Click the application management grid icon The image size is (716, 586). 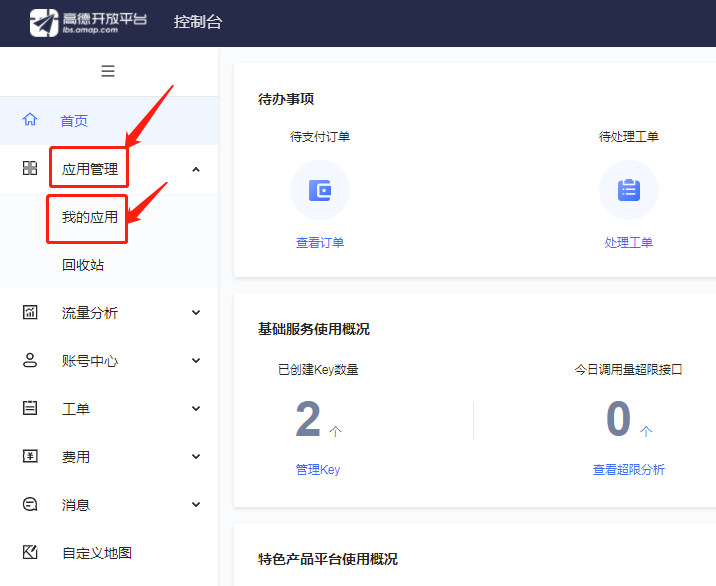pos(30,168)
